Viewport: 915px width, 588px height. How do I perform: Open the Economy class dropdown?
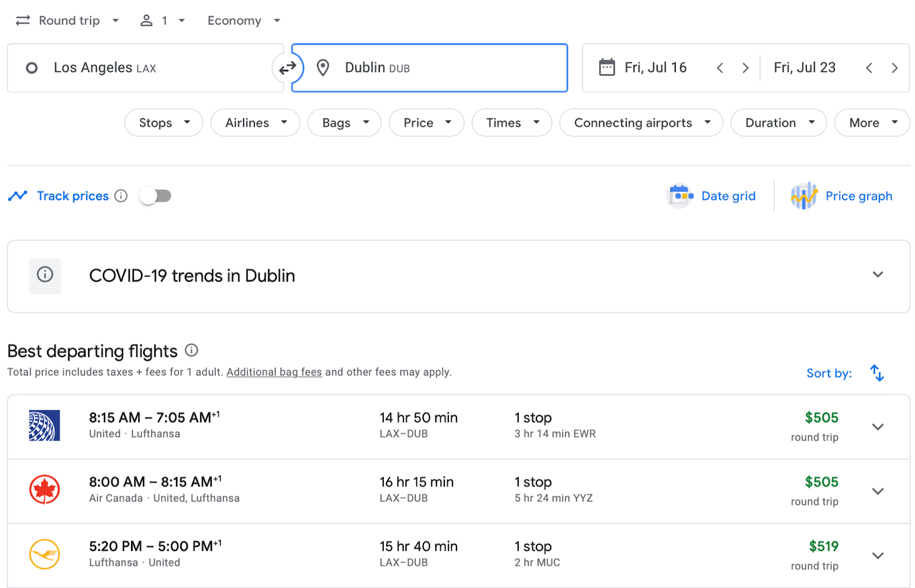click(x=244, y=21)
